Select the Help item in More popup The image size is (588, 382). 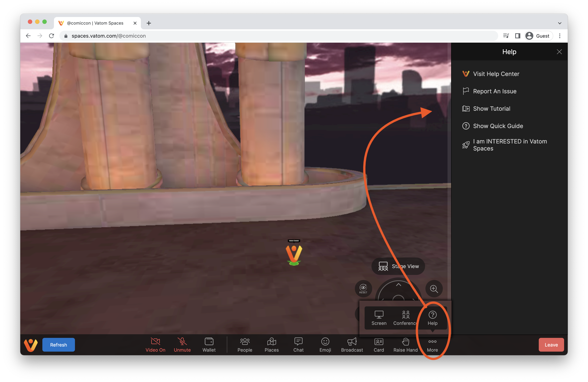point(432,318)
